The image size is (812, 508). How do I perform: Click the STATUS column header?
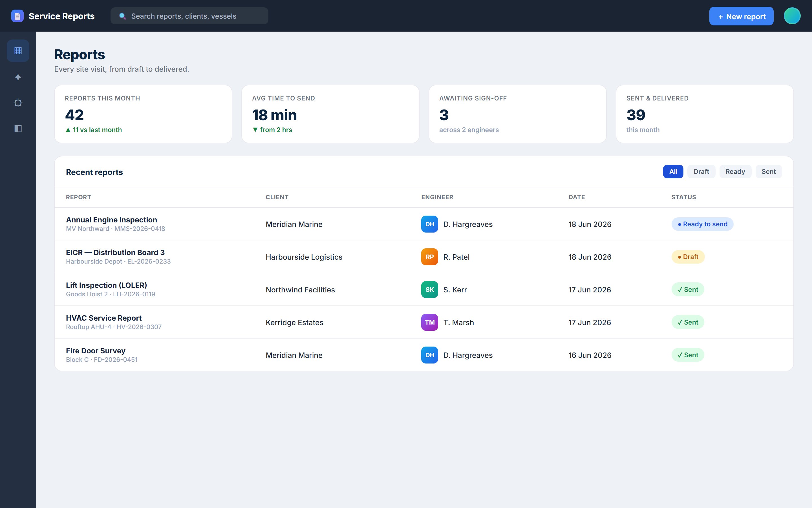coord(683,197)
